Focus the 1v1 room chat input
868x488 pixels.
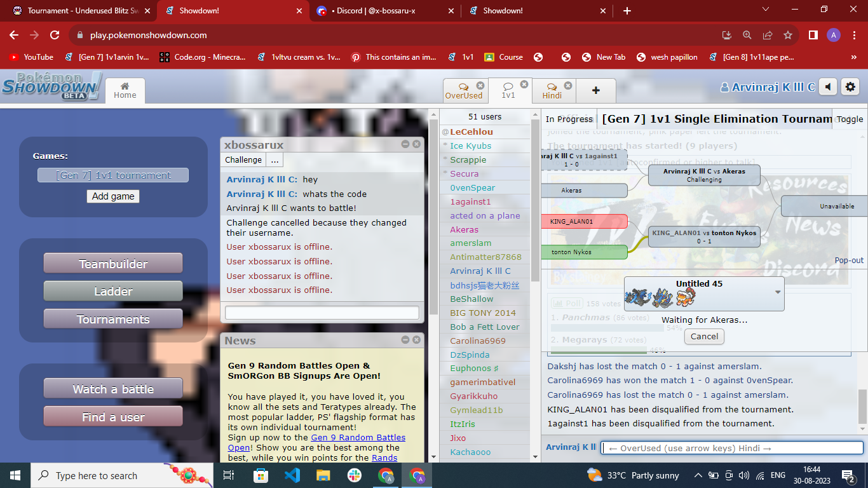[732, 448]
